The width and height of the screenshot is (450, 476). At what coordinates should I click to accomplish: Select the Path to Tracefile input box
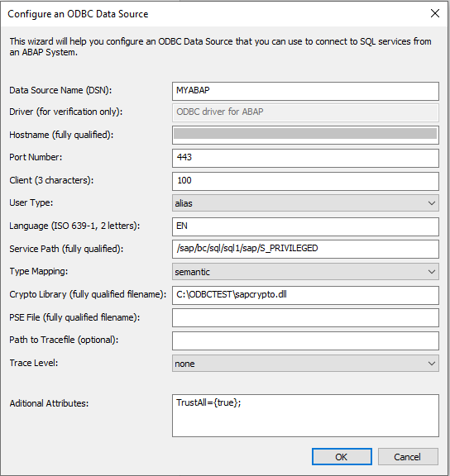click(305, 341)
